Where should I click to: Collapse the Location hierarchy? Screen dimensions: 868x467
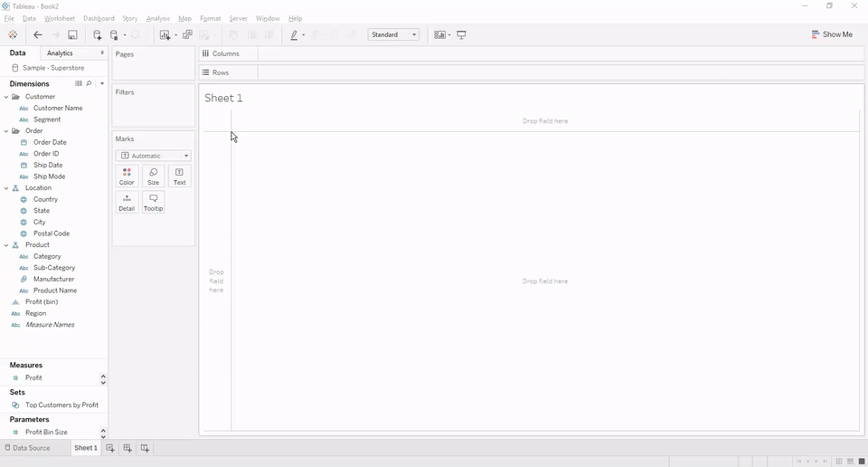(x=6, y=188)
